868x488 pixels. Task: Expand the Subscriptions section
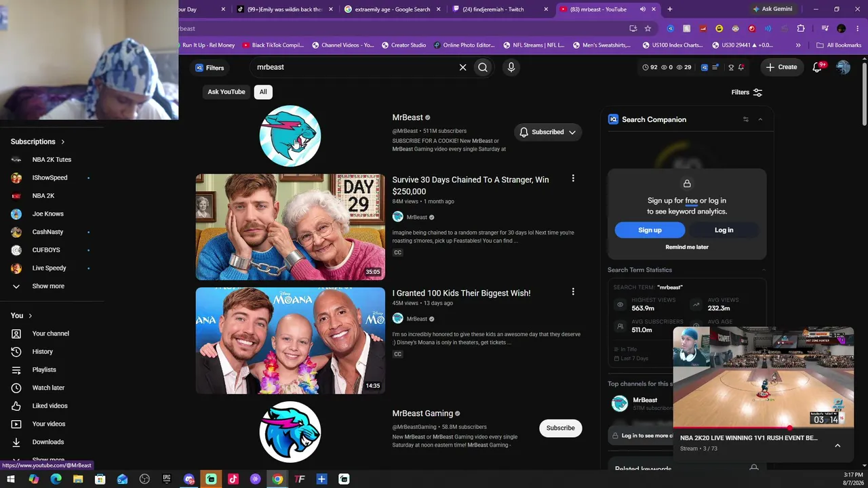[x=38, y=142]
